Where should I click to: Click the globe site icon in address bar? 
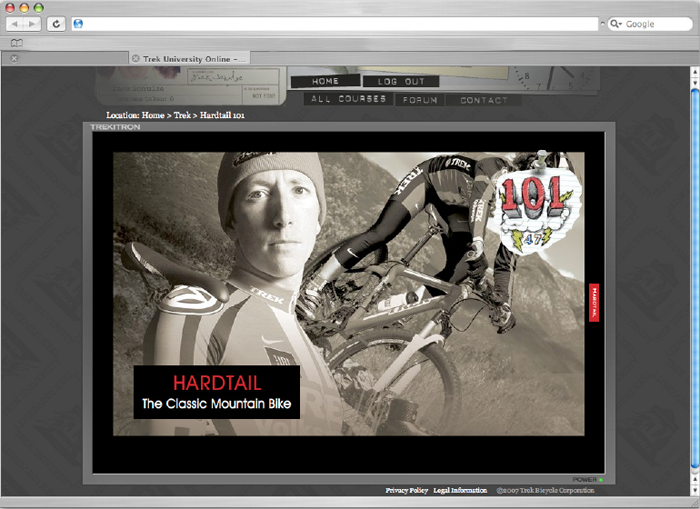point(78,24)
